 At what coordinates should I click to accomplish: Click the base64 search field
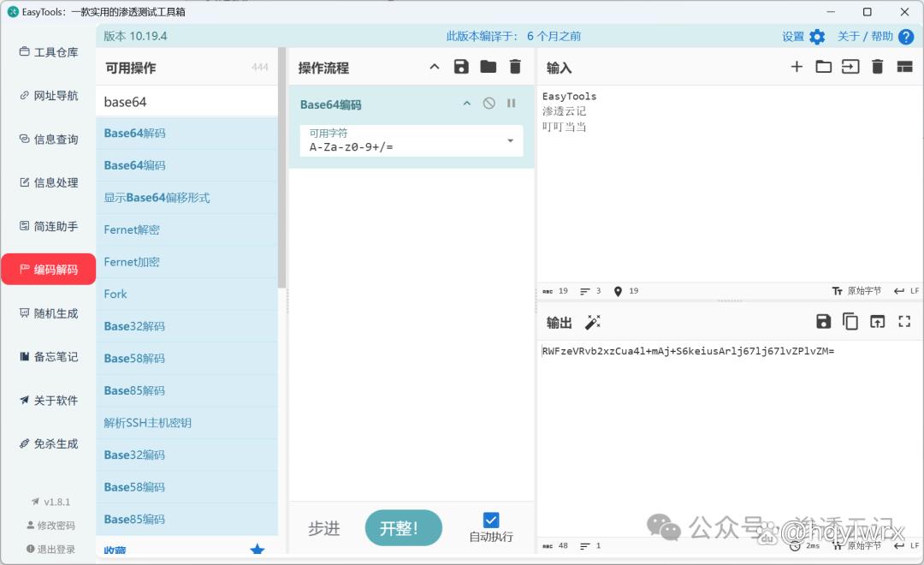(187, 101)
